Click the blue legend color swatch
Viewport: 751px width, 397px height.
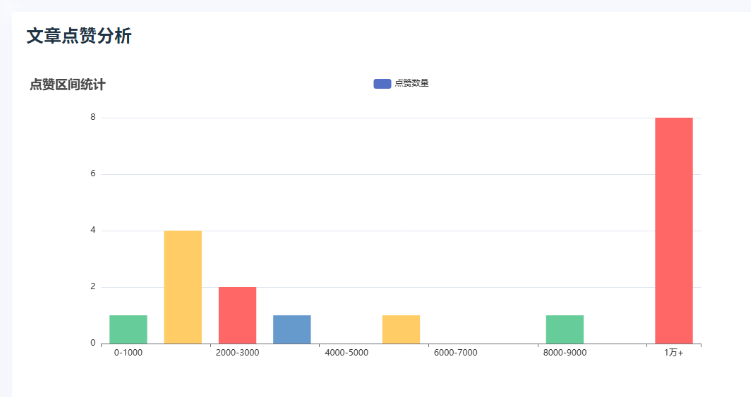click(382, 84)
